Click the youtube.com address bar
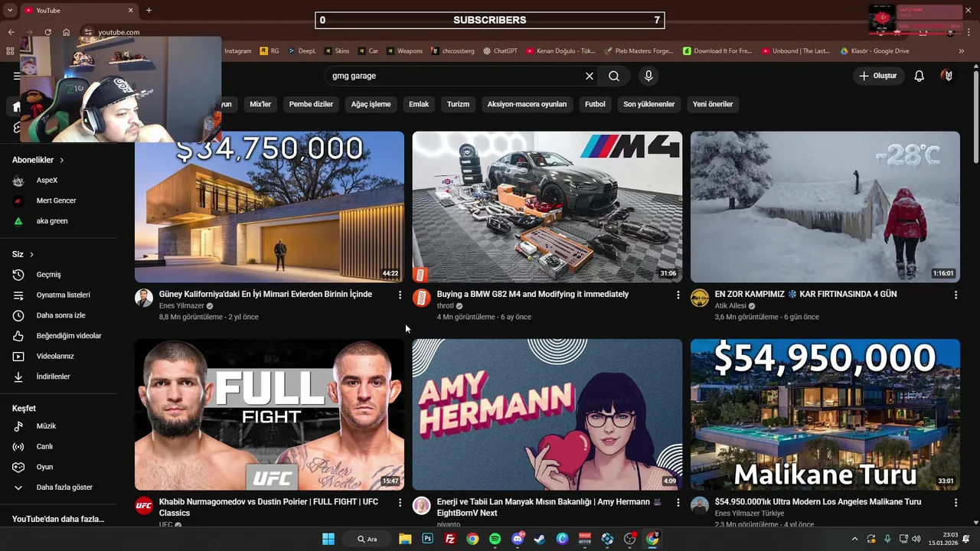The width and height of the screenshot is (980, 551). click(x=119, y=32)
